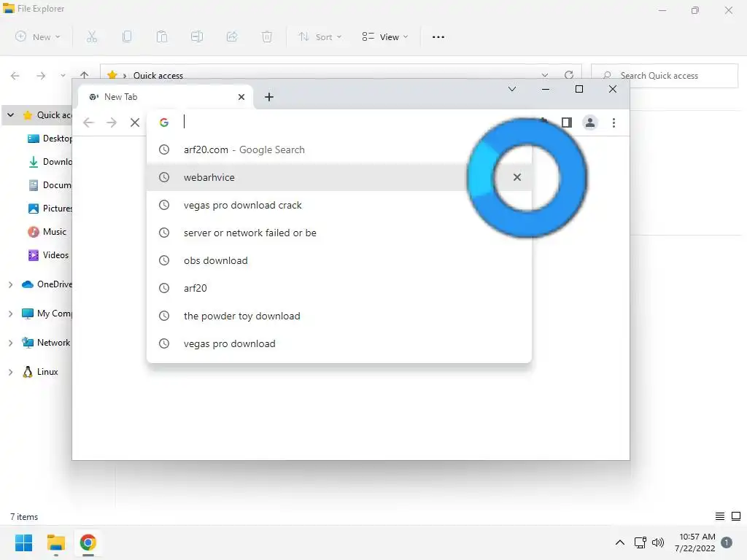The width and height of the screenshot is (747, 560).
Task: Open File Explorer from the taskbar
Action: pos(55,542)
